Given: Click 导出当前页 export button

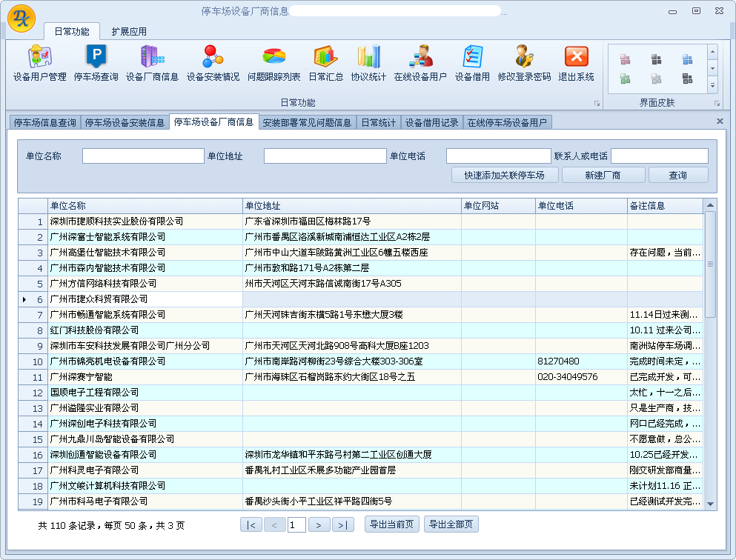Looking at the screenshot, I should tap(392, 524).
